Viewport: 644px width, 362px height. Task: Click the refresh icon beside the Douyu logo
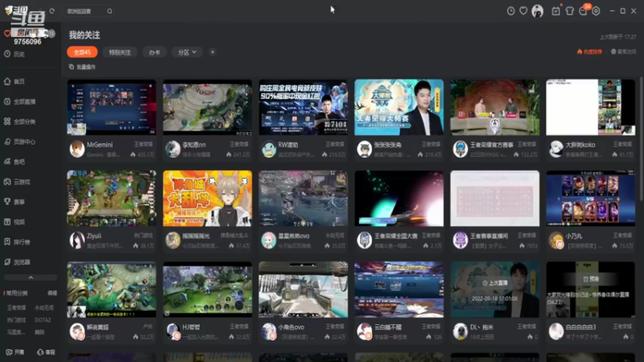(x=52, y=11)
